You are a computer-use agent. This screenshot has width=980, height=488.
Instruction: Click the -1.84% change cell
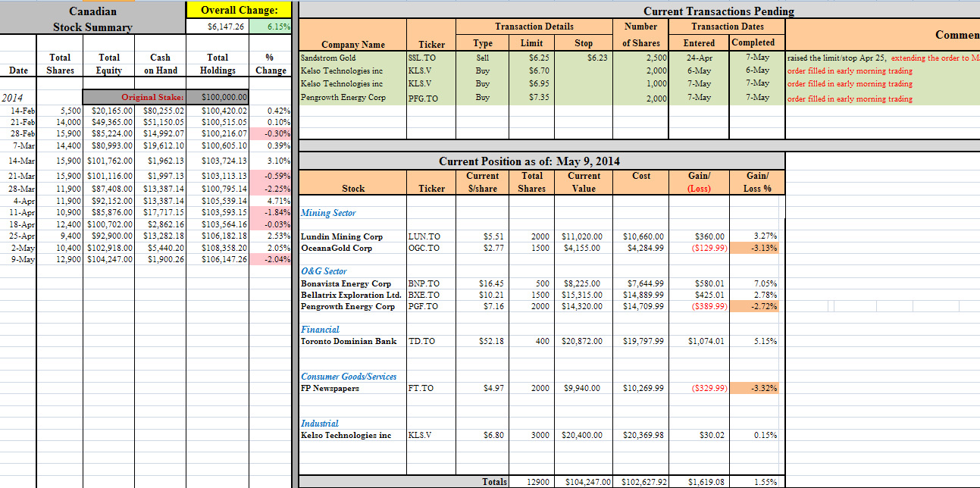(x=271, y=212)
